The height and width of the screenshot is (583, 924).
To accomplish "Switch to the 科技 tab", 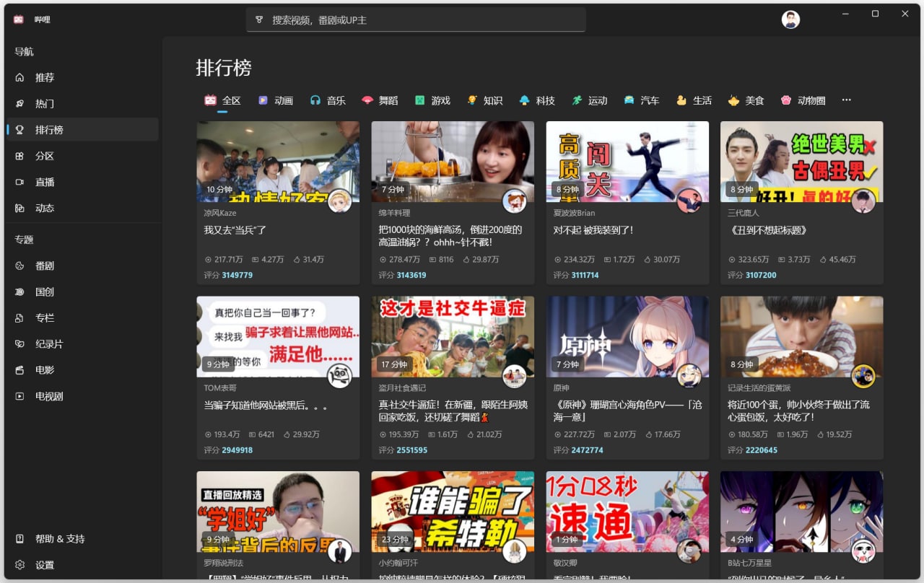I will [537, 100].
